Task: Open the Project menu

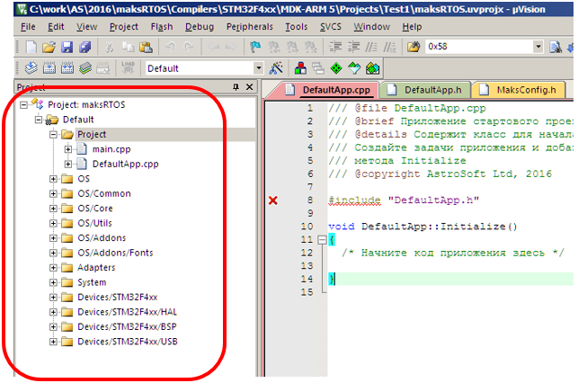Action: click(124, 27)
